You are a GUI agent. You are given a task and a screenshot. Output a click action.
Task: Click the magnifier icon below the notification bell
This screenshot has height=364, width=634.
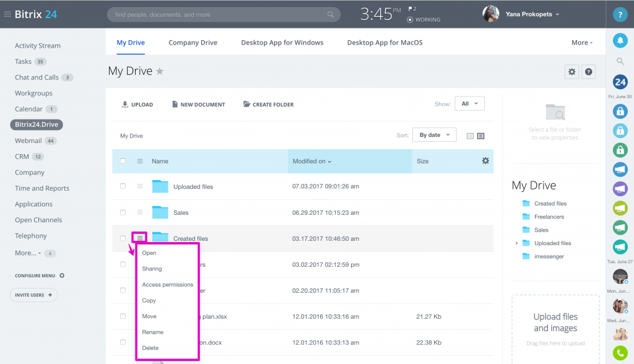coord(620,61)
